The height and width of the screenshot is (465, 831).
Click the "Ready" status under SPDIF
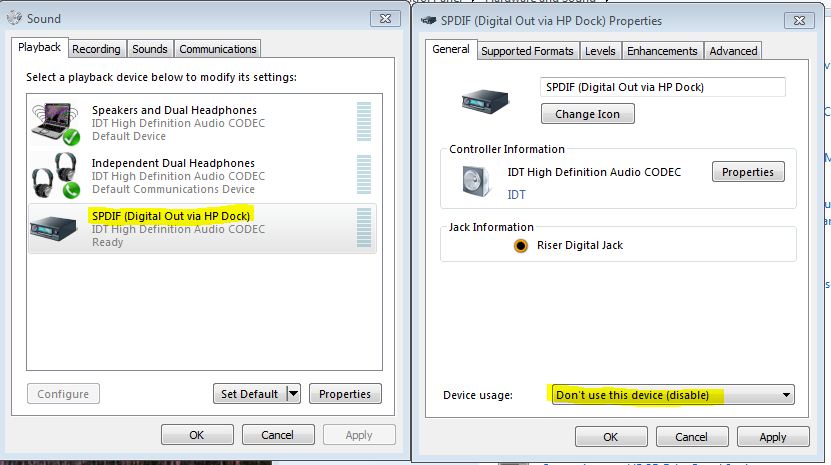coord(108,242)
